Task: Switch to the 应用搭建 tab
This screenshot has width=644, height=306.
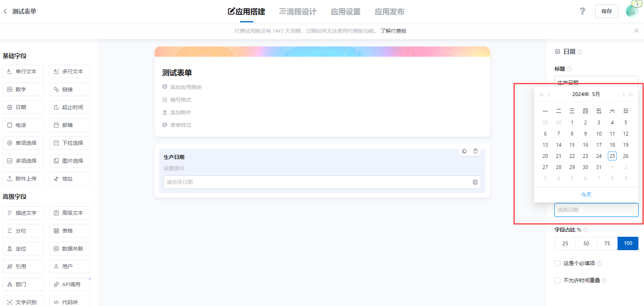Action: 246,12
